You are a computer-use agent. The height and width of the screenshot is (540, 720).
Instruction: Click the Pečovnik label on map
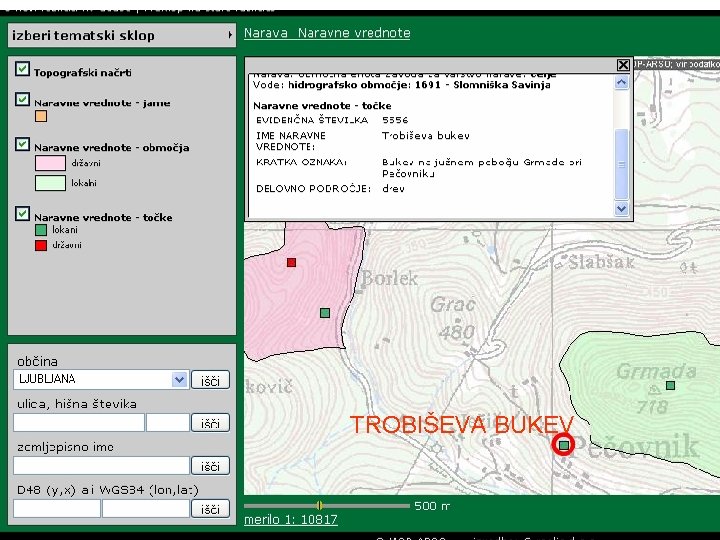(636, 447)
